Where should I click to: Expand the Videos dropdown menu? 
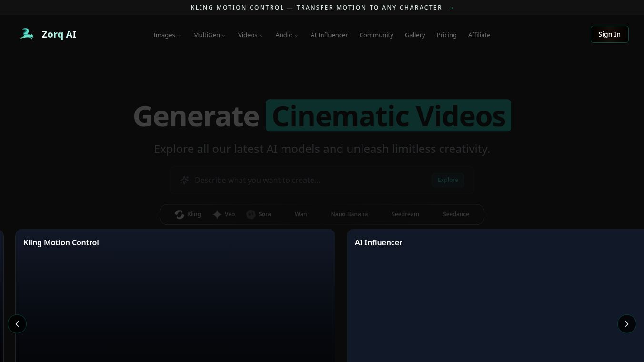coord(251,35)
